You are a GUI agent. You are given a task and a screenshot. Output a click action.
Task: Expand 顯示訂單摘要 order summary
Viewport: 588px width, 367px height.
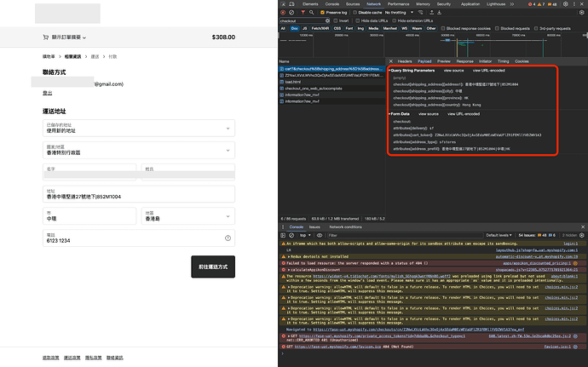pos(66,37)
